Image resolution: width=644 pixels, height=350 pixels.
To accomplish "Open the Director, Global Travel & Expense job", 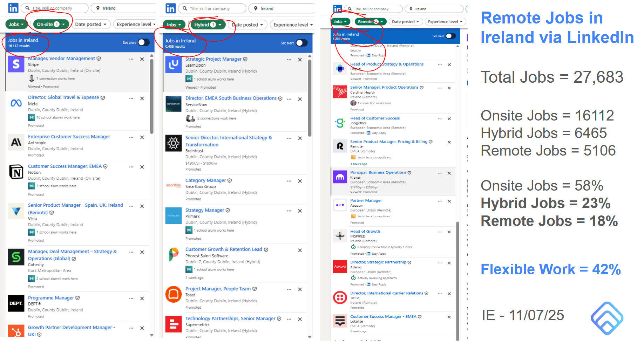I will (63, 97).
